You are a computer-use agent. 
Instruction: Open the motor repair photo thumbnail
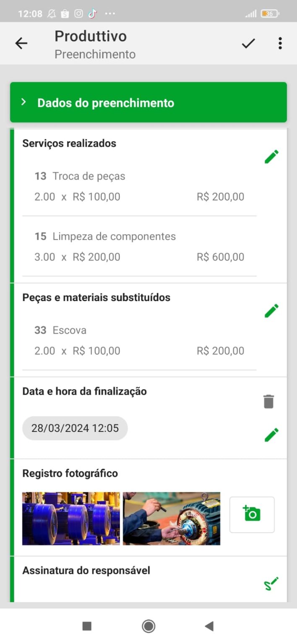[172, 519]
